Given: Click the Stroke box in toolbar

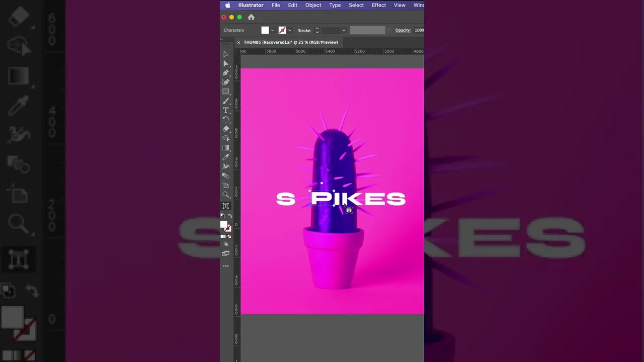Looking at the screenshot, I should click(x=228, y=228).
